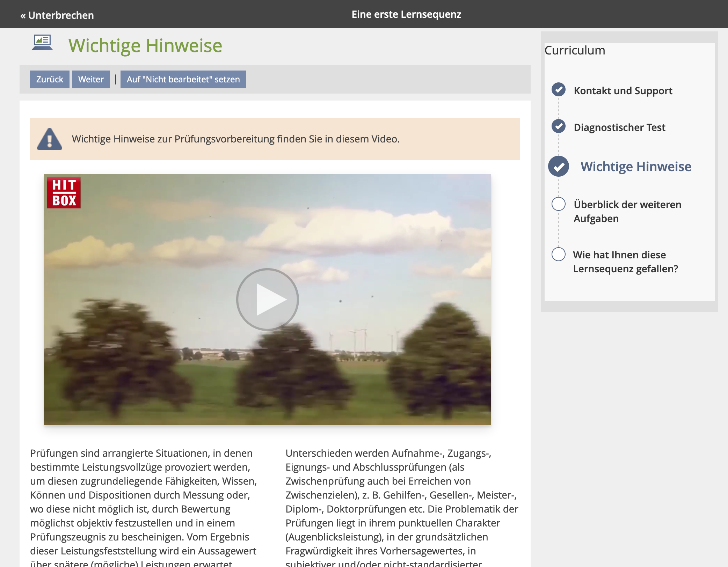Click the learning module laptop icon
The height and width of the screenshot is (567, 728).
[42, 43]
